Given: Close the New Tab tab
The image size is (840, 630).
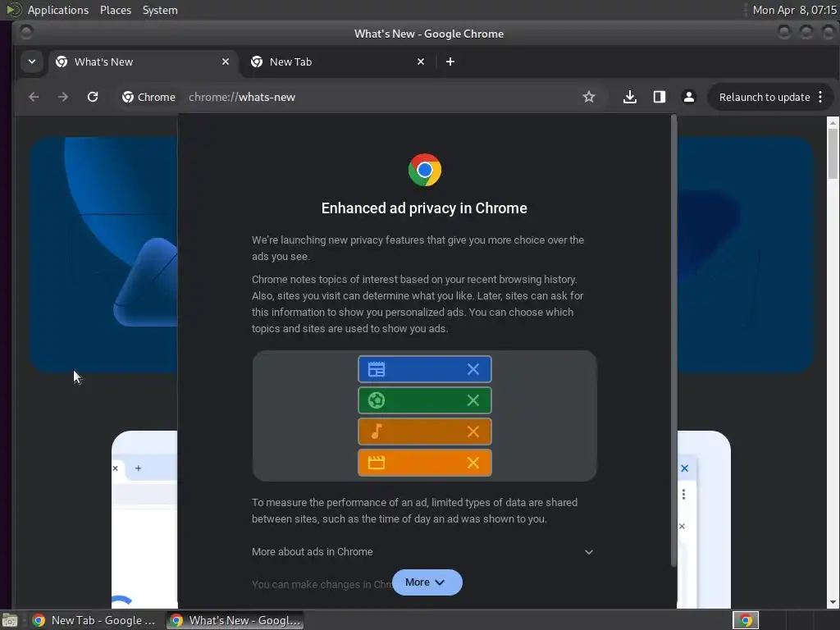Looking at the screenshot, I should 421,62.
